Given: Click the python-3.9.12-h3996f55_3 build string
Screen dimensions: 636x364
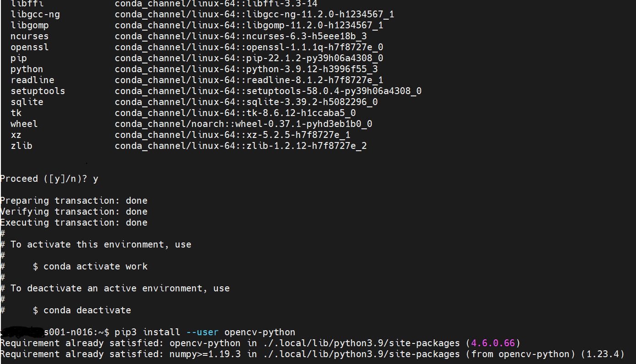Looking at the screenshot, I should point(312,69).
